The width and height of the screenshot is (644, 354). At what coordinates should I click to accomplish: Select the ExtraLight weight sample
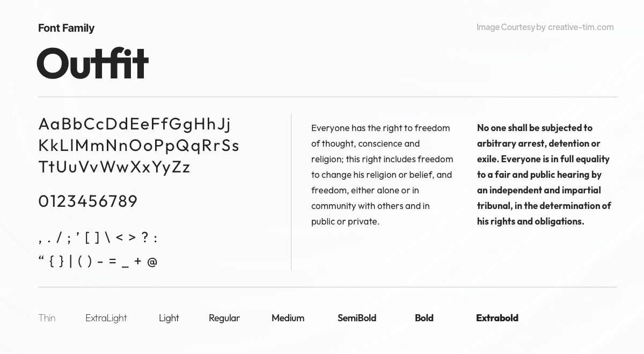[x=106, y=318]
